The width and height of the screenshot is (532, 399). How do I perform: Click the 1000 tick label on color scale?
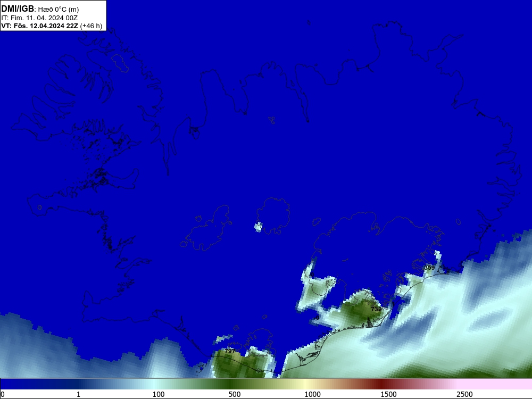pyautogui.click(x=312, y=394)
